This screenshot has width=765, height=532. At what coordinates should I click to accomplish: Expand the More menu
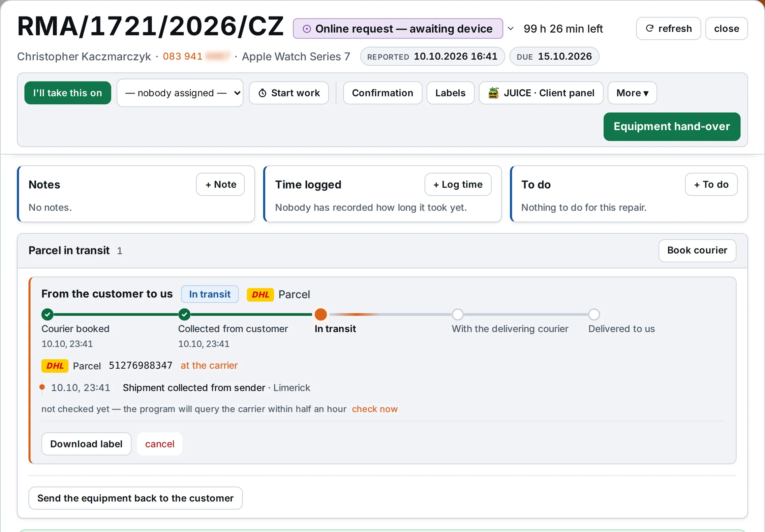(x=632, y=93)
